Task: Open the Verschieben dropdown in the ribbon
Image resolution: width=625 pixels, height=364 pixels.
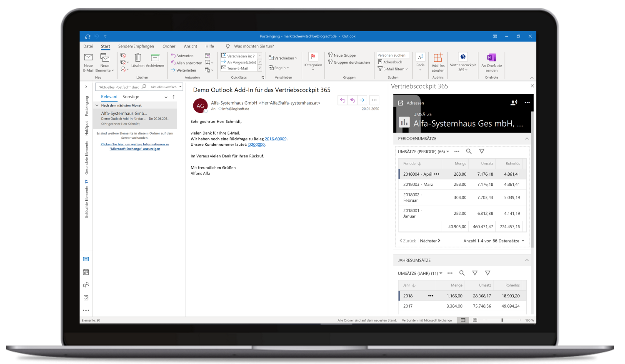Action: click(x=283, y=58)
